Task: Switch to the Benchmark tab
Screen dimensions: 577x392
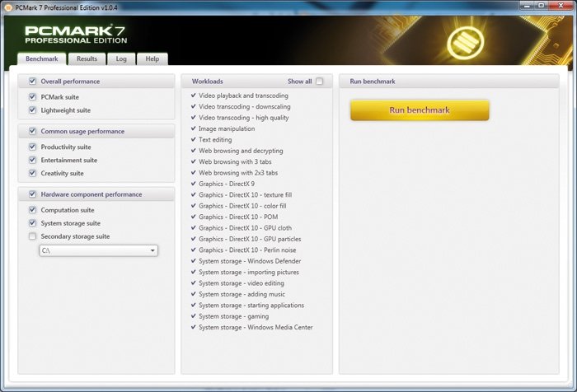Action: [42, 58]
